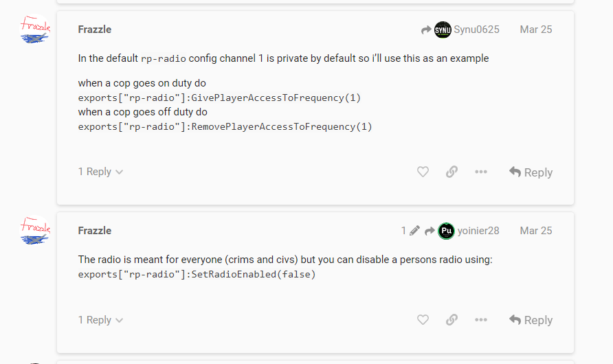Viewport: 613px width, 364px height.
Task: Click Frazzle's avatar beside the second post
Action: coord(34,231)
